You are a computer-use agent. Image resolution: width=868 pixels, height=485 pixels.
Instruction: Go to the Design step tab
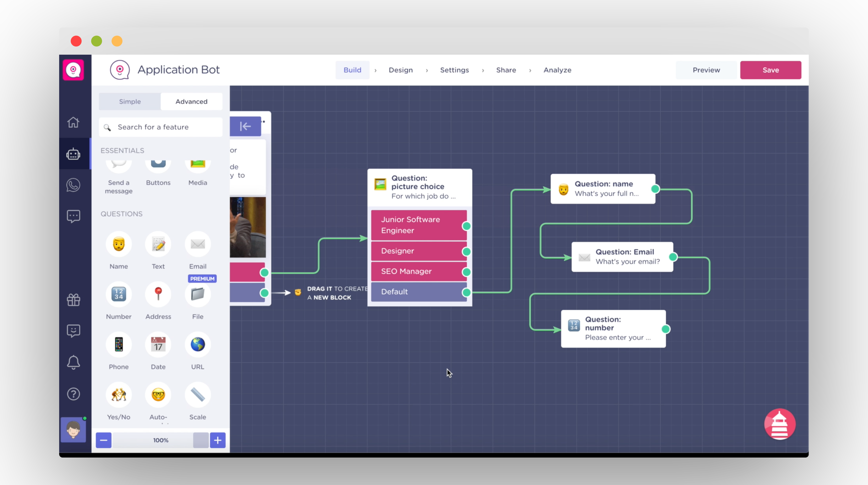pos(401,70)
